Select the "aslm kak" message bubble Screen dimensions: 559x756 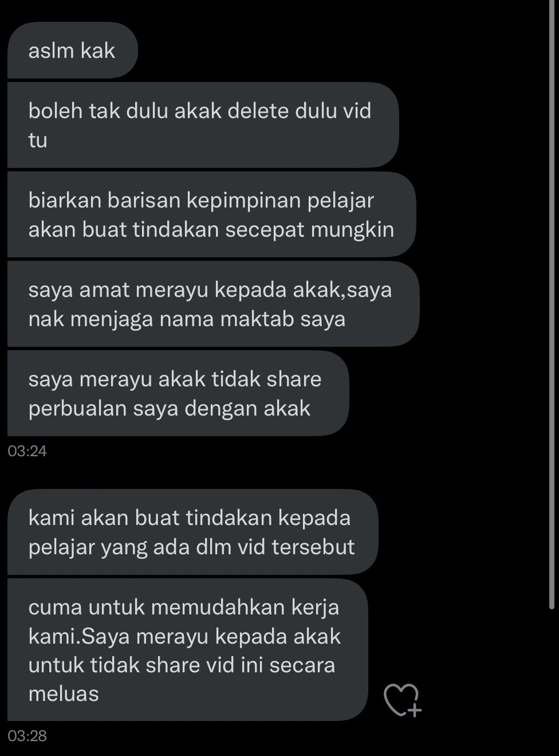[x=73, y=50]
